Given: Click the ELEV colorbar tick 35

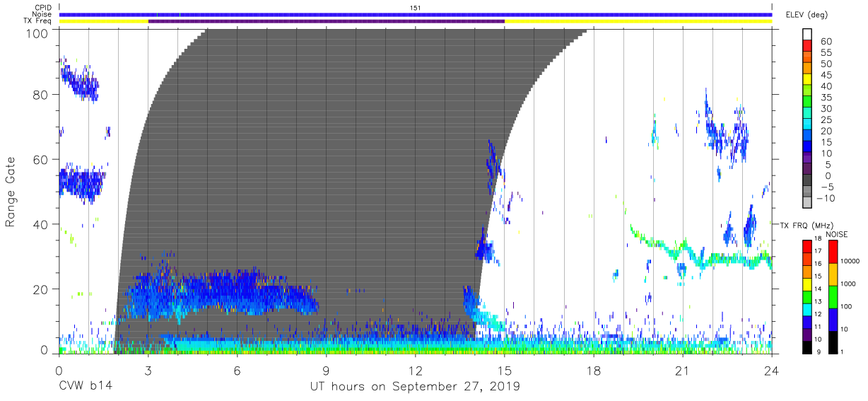Looking at the screenshot, I should 825,98.
